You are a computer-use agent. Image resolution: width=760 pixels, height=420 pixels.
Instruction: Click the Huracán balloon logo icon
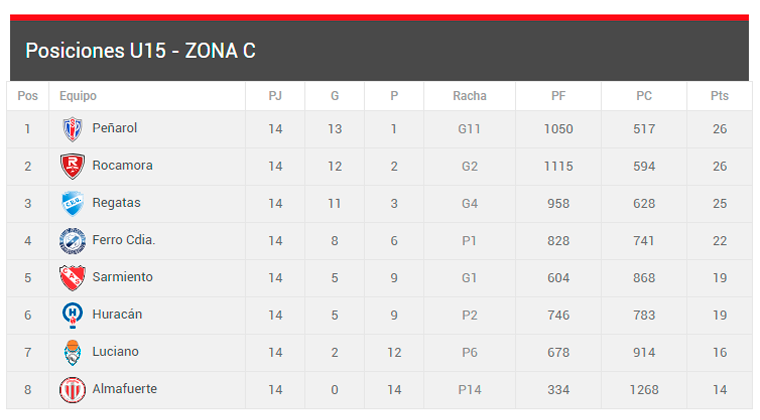pos(72,314)
